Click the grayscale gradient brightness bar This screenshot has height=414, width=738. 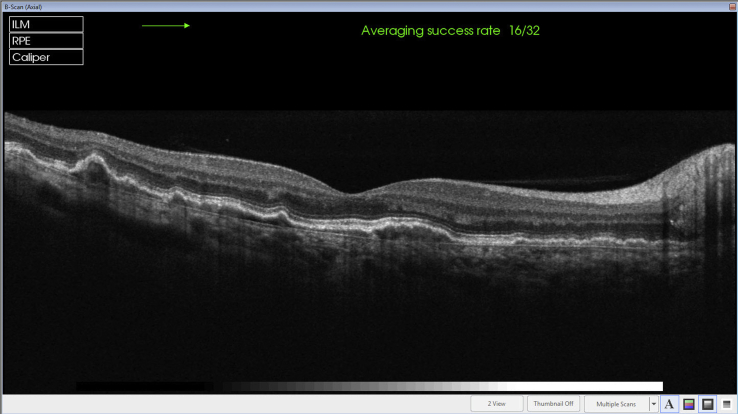click(x=369, y=386)
